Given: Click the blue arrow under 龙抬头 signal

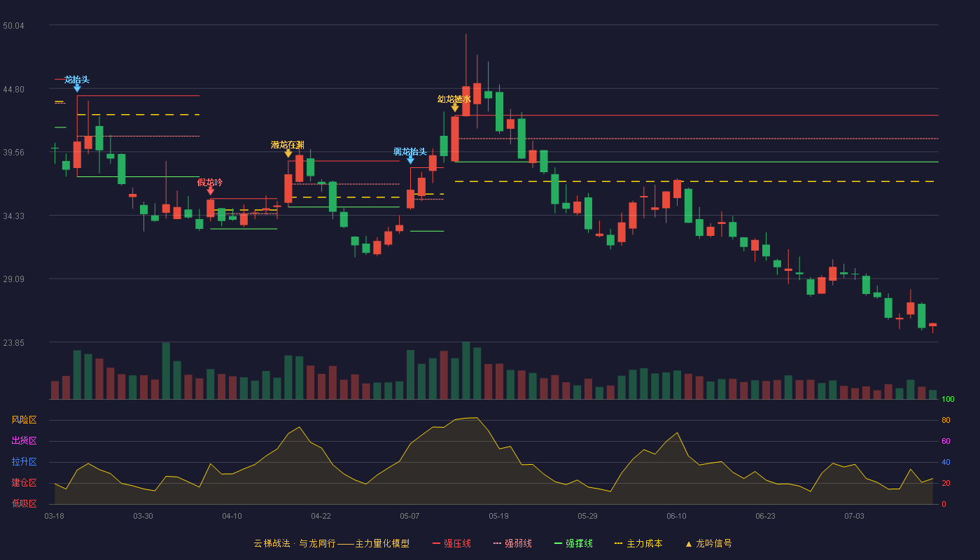Looking at the screenshot, I should (x=77, y=88).
